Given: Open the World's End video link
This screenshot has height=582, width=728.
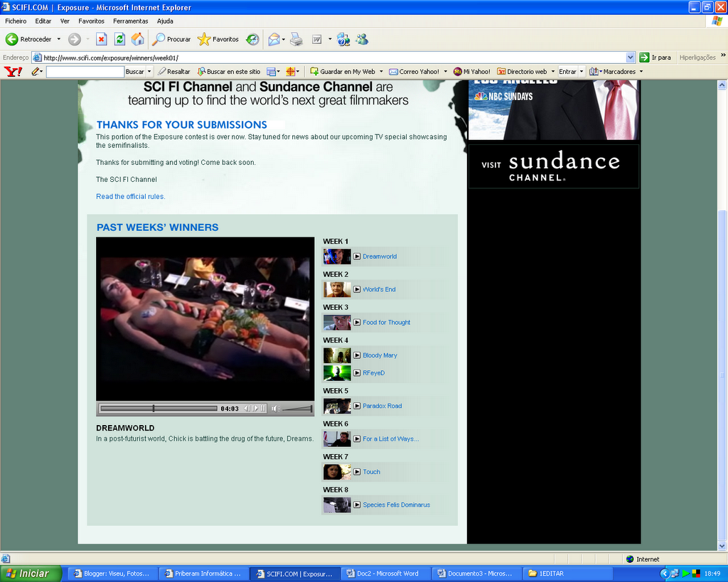Looking at the screenshot, I should point(379,290).
